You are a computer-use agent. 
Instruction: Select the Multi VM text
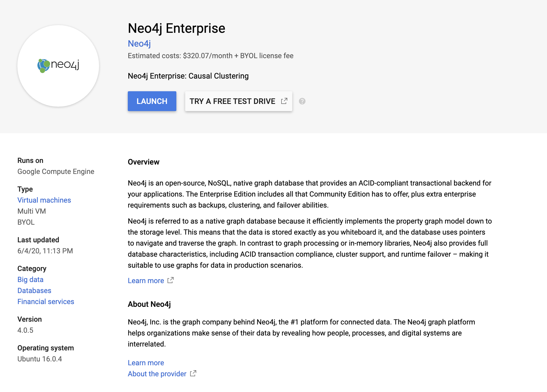pos(32,211)
